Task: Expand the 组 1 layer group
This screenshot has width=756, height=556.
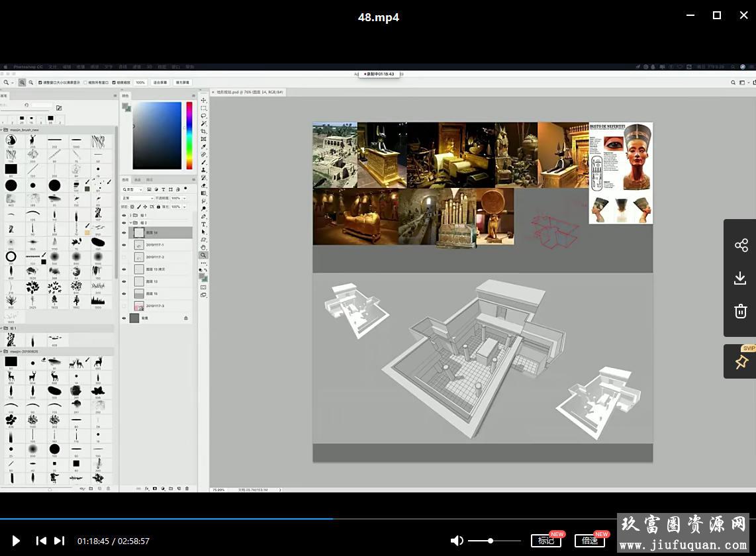Action: point(130,215)
